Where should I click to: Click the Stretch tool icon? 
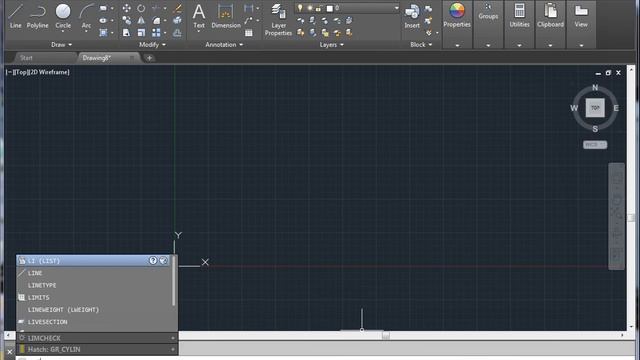tap(127, 33)
